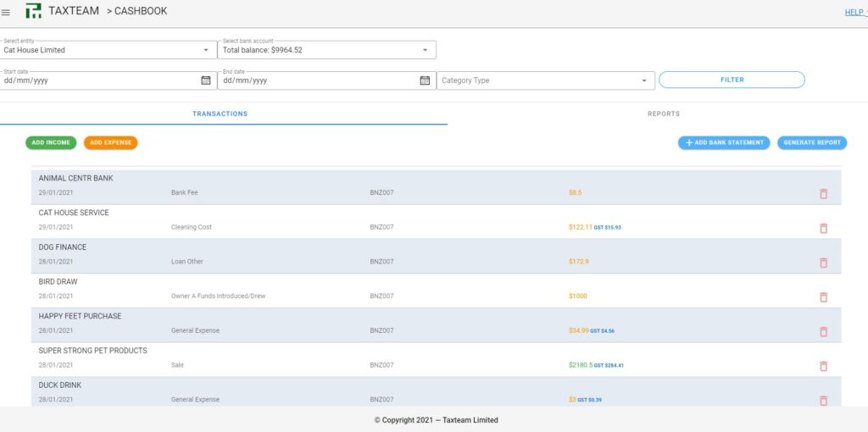868x432 pixels.
Task: Click the Add Expense button
Action: pyautogui.click(x=111, y=142)
